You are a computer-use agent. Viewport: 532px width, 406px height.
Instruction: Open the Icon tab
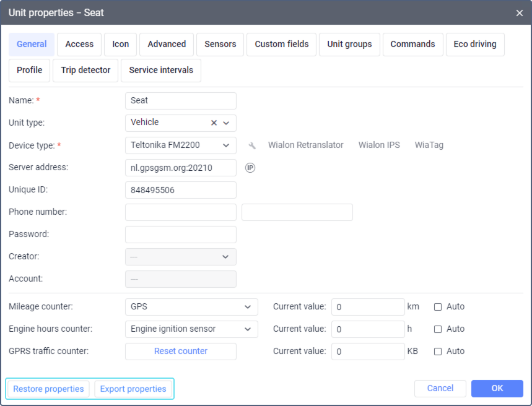[121, 45]
